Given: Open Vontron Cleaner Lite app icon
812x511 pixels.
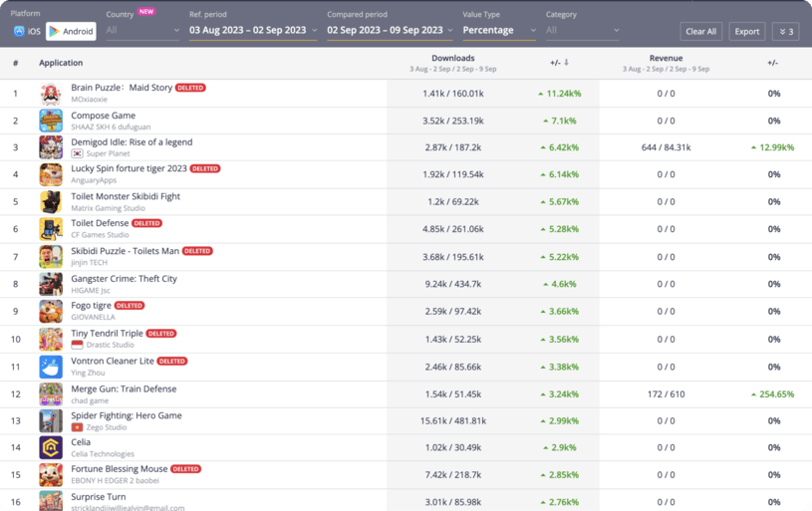Looking at the screenshot, I should tap(51, 367).
